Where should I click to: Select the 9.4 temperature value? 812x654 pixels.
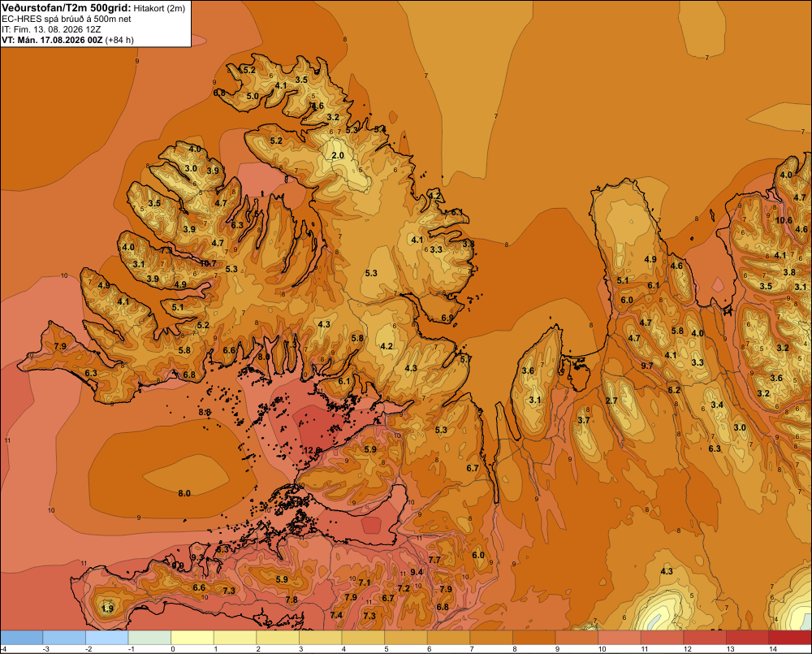(x=417, y=572)
